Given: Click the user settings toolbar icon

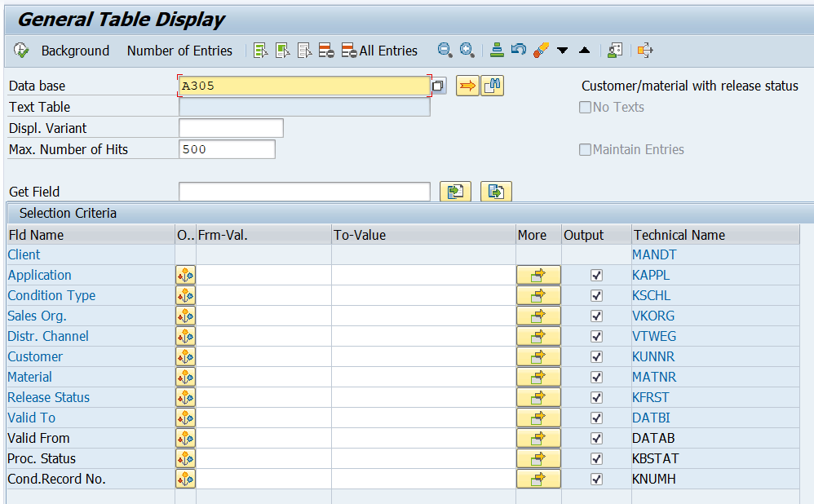Looking at the screenshot, I should click(x=615, y=51).
